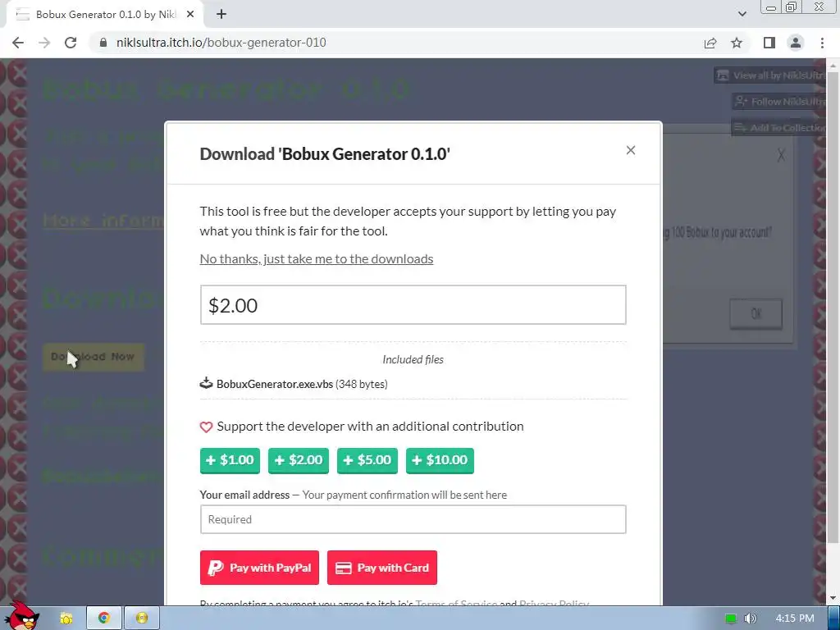Open the file explorer taskbar icon
840x630 pixels.
tap(66, 619)
